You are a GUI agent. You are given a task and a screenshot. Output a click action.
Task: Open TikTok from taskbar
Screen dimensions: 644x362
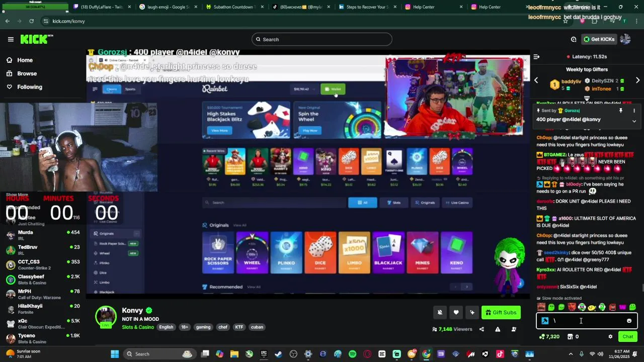coord(500,354)
